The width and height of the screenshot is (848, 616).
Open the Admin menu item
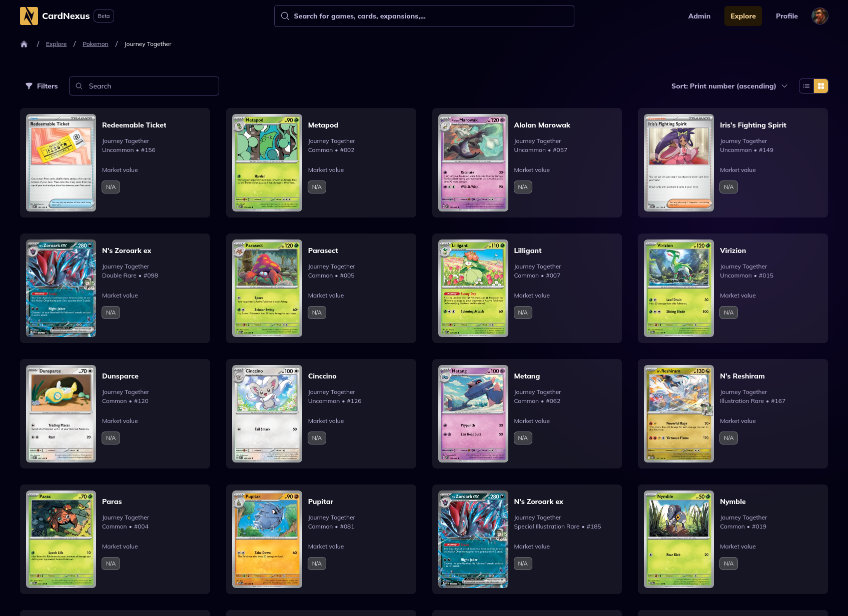699,16
